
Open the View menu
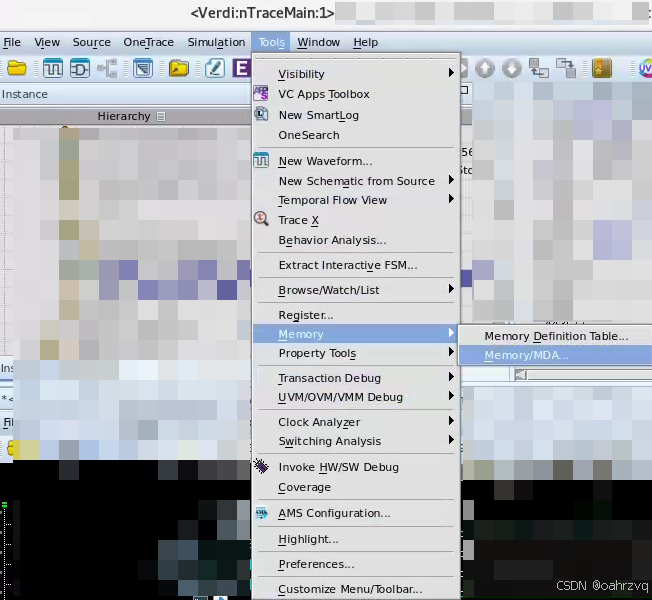pos(47,42)
